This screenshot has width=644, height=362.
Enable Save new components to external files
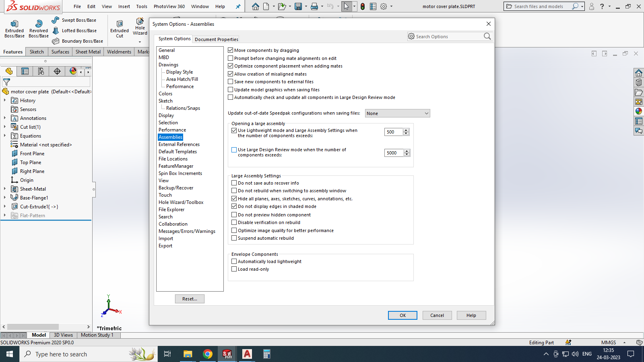[230, 81]
